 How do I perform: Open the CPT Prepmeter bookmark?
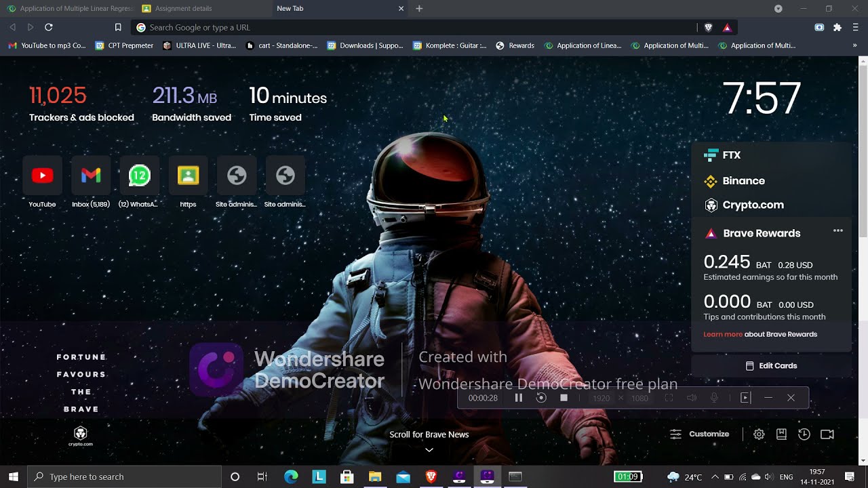pos(125,45)
